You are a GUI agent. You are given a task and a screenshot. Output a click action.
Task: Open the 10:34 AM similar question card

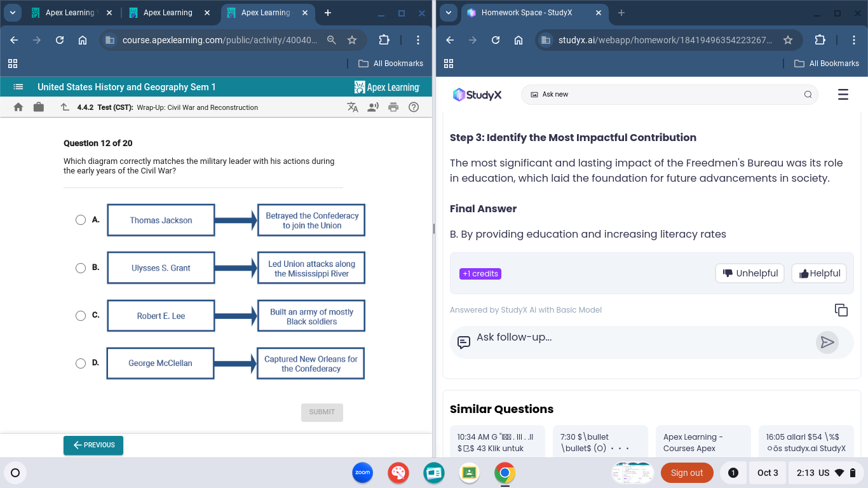click(x=498, y=442)
